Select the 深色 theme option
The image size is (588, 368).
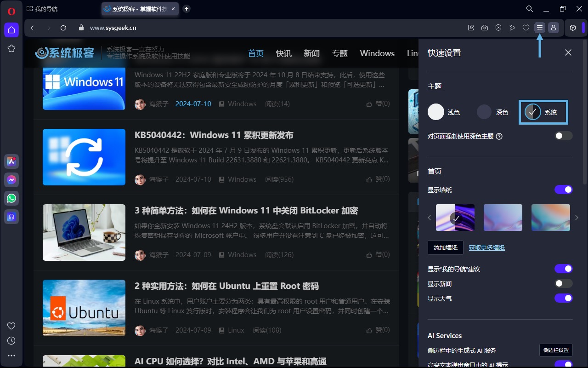[492, 112]
